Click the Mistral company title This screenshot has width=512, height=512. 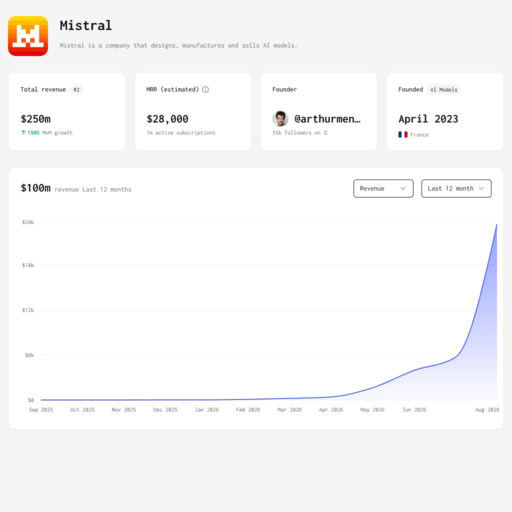(x=86, y=25)
